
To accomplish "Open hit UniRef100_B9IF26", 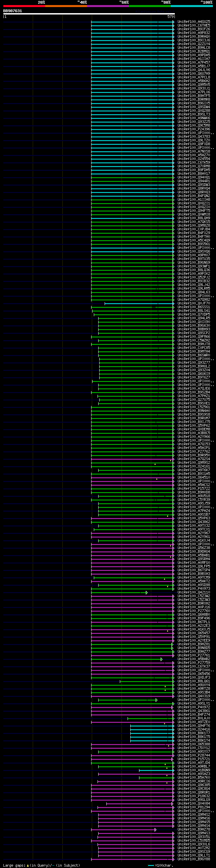I will coord(194,29).
